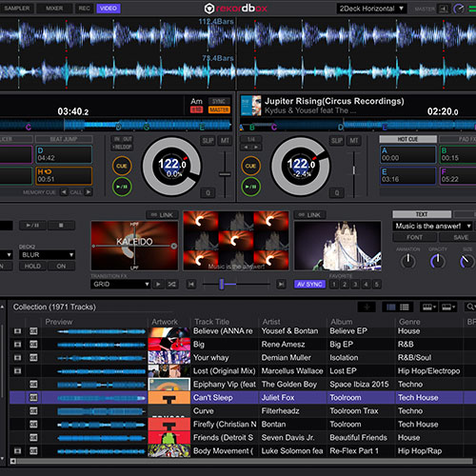Screen dimensions: 476x476
Task: Open the collection search icon
Action: coord(470,307)
